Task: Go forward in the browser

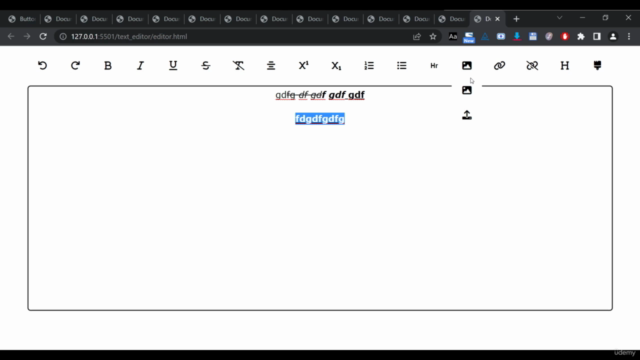Action: (27, 36)
